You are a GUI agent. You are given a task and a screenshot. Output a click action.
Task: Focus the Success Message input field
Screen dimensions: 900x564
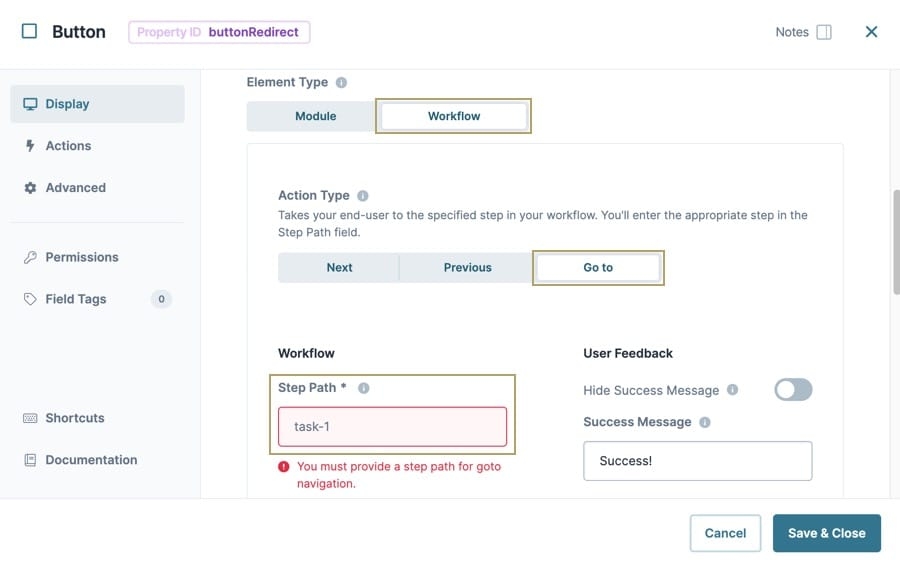[697, 461]
